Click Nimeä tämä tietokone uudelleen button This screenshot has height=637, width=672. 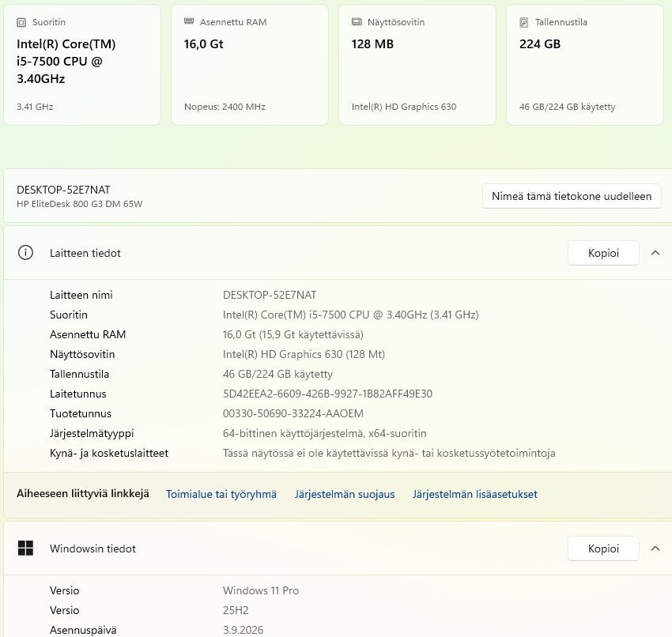tap(572, 196)
